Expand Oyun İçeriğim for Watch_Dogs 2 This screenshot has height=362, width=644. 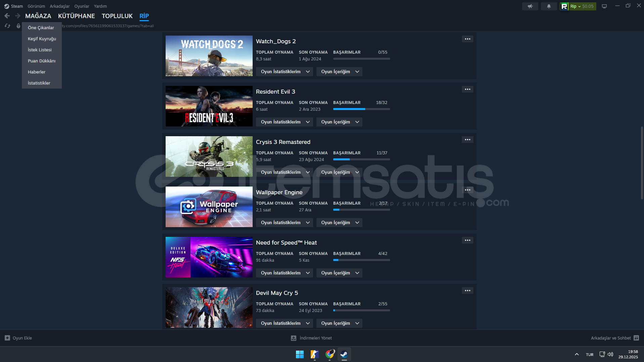tap(339, 71)
